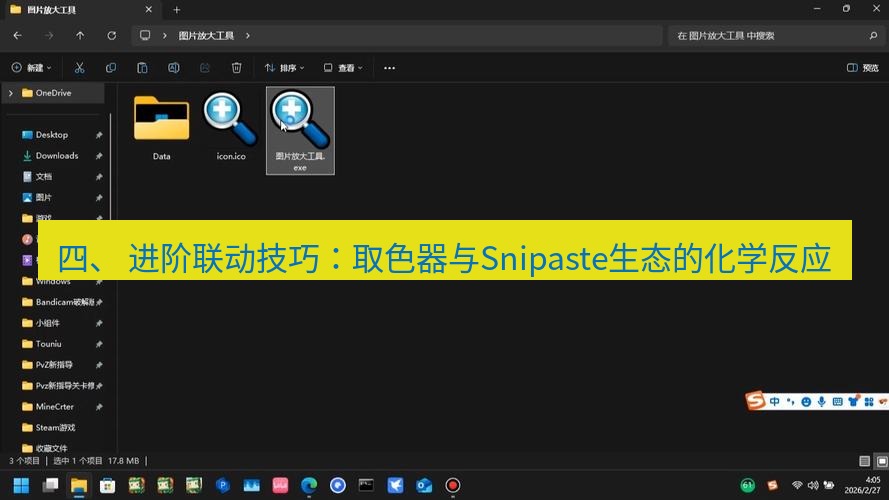889x500 pixels.
Task: Click the Cut scissors icon in toolbar
Action: [79, 68]
